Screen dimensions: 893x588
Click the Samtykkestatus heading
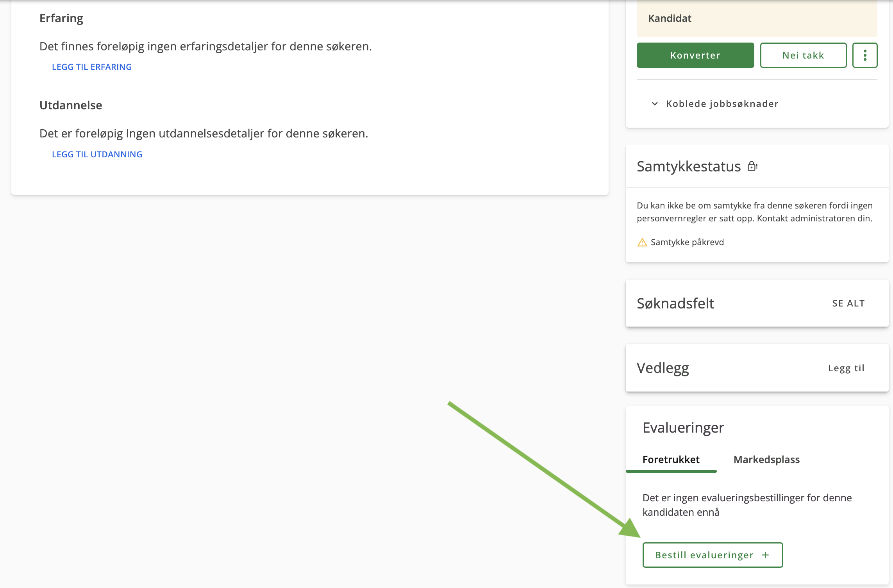tap(689, 166)
